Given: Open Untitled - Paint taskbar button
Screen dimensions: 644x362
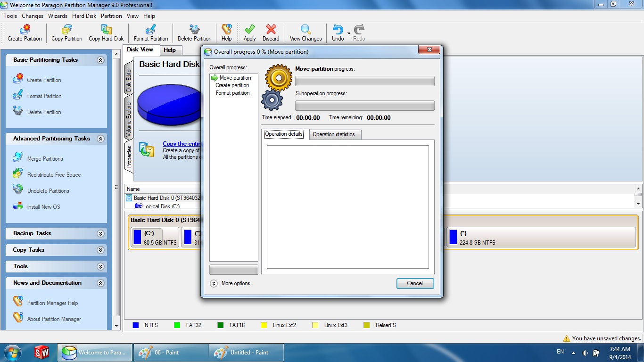Looking at the screenshot, I should coord(246,352).
